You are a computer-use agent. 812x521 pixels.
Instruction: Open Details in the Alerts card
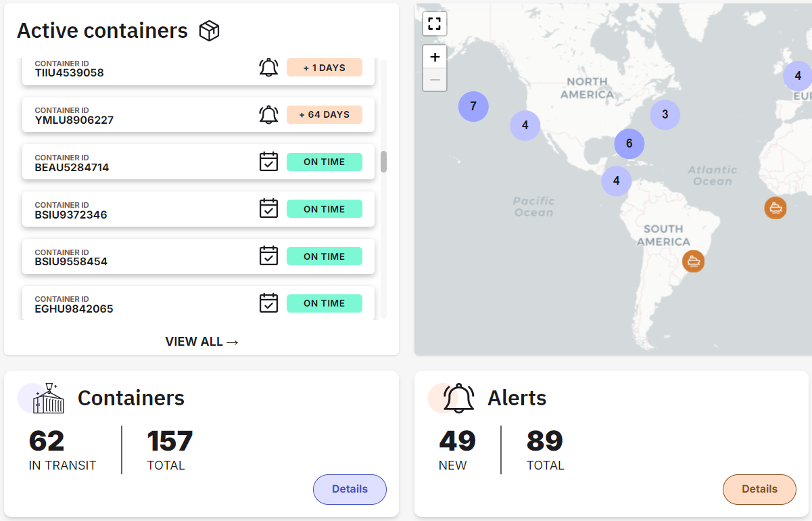[x=759, y=489]
